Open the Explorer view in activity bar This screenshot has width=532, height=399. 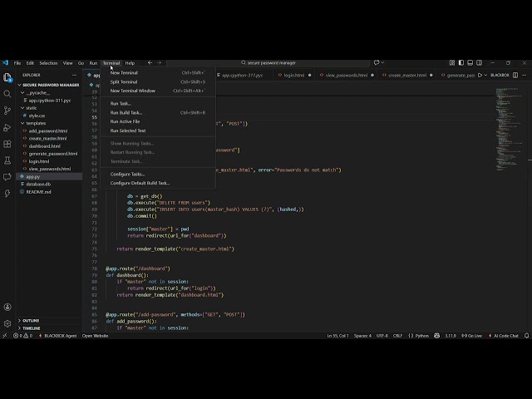pos(7,77)
